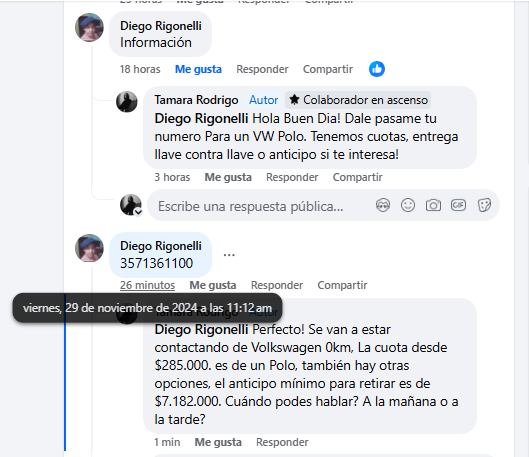Open the 26 minutos timestamp link
Screen dimensions: 529x457
click(147, 285)
